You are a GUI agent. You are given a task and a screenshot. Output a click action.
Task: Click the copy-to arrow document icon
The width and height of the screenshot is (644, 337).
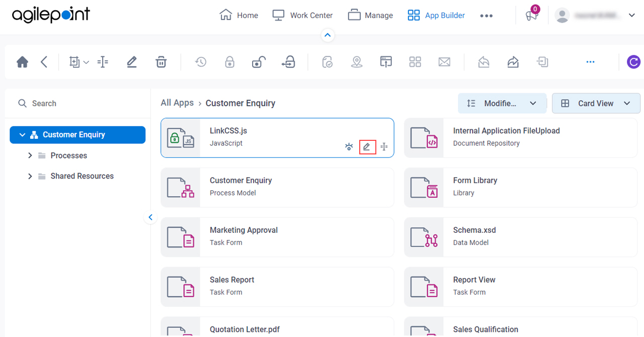pyautogui.click(x=542, y=62)
